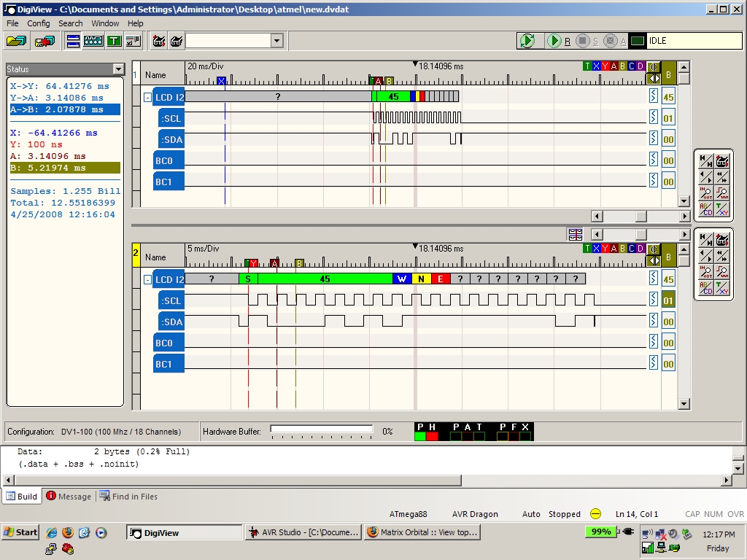The width and height of the screenshot is (747, 560).
Task: Click lower tool panel T/XY marker icon
Action: pyautogui.click(x=722, y=288)
